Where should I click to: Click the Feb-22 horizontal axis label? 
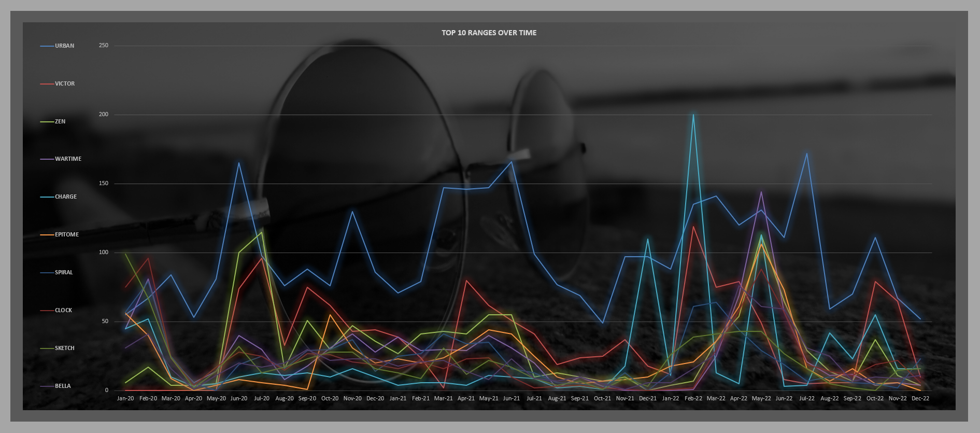[x=693, y=398]
